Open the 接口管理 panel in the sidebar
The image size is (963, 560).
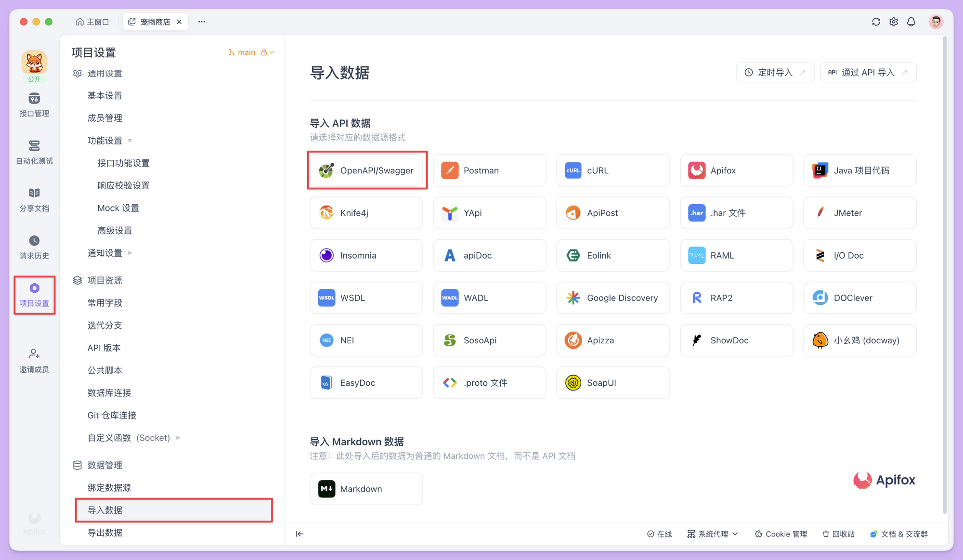[x=34, y=105]
